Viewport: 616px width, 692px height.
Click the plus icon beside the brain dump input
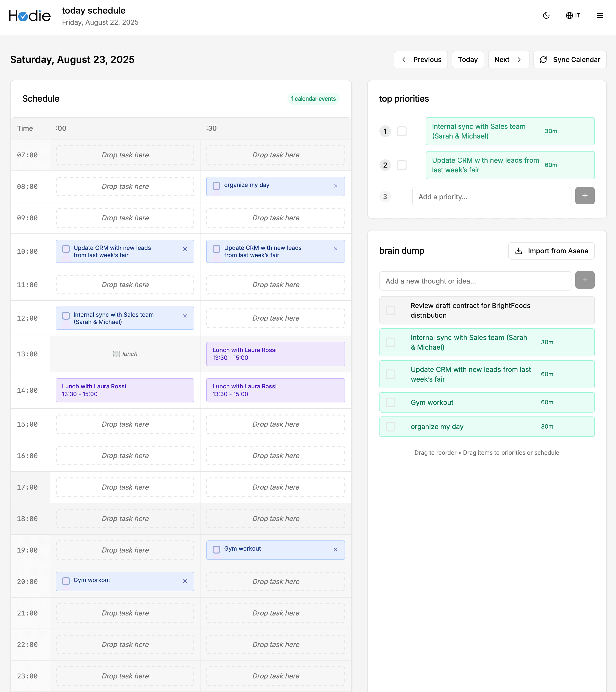pos(585,280)
